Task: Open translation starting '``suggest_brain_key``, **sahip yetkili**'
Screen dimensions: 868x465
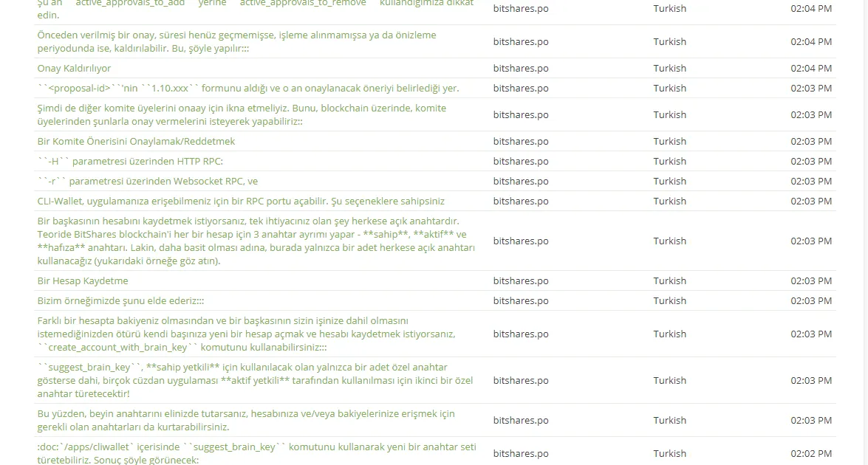Action: 255,380
